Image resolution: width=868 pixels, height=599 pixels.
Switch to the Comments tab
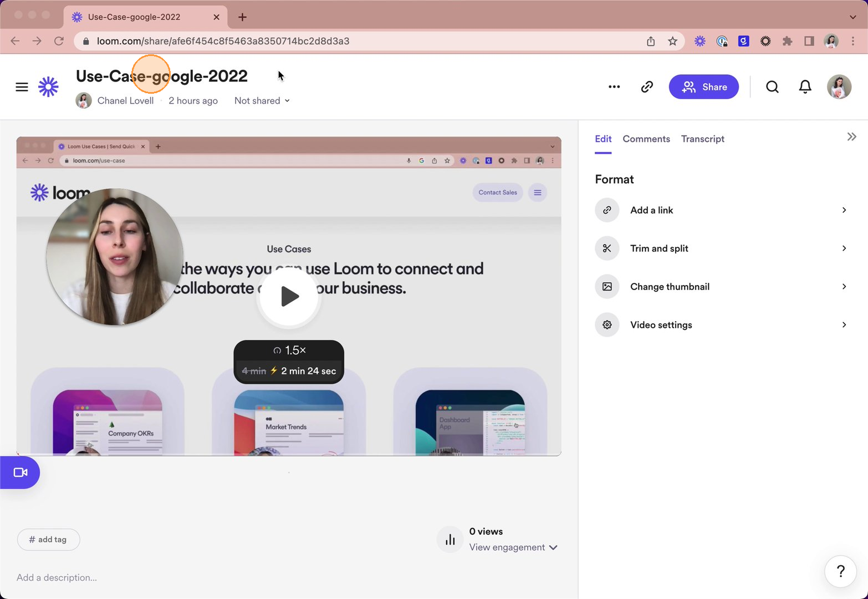646,139
